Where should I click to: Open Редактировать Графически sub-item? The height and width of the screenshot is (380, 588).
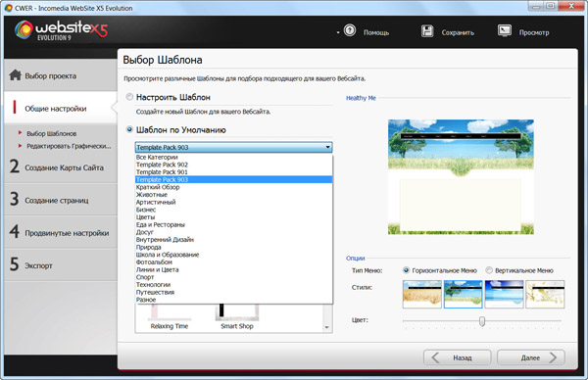tap(69, 146)
